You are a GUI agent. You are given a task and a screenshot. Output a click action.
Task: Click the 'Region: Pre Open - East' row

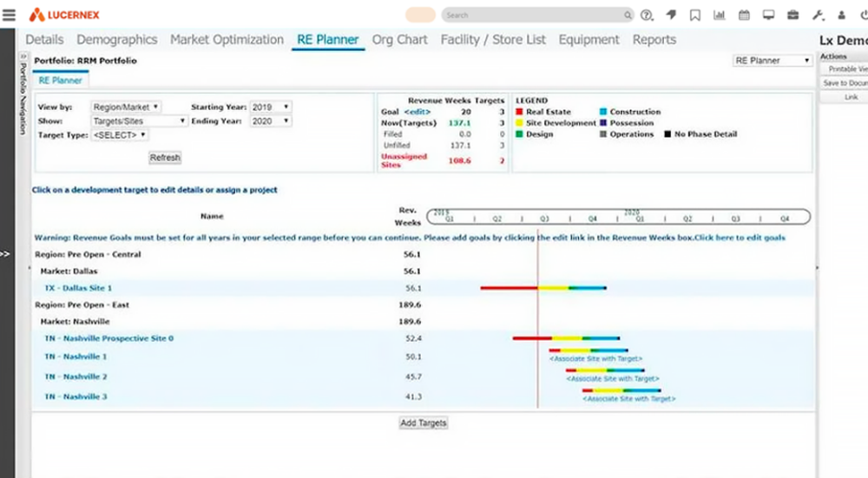coord(424,304)
